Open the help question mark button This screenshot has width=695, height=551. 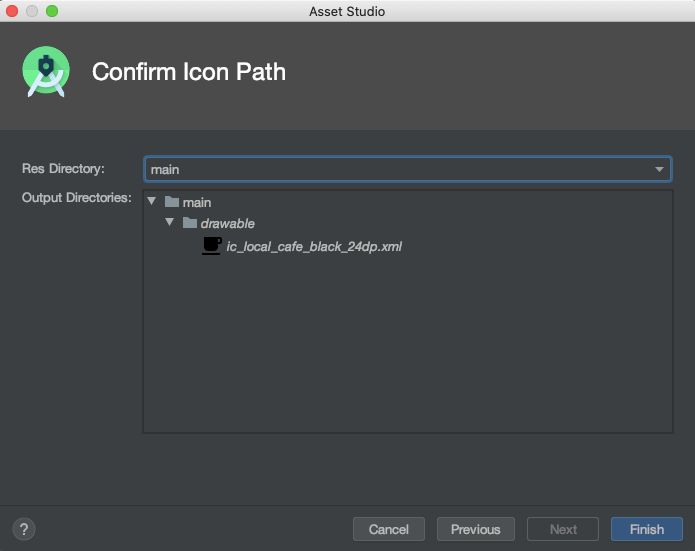[x=24, y=529]
